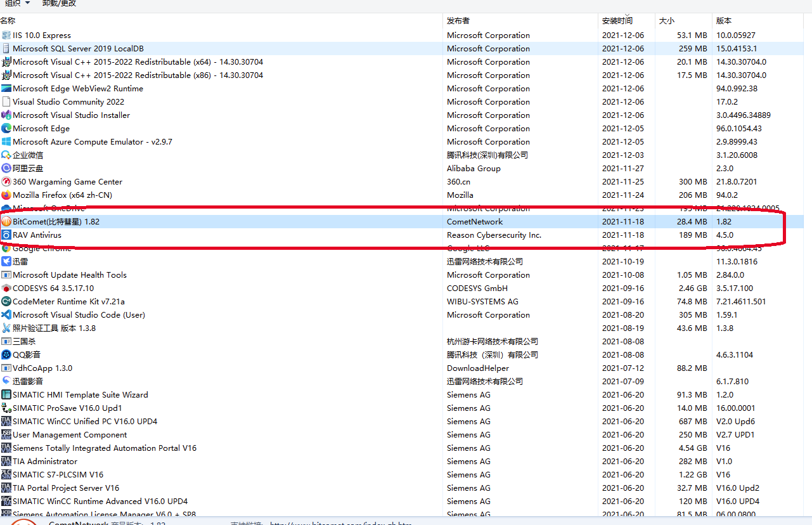The width and height of the screenshot is (812, 525).
Task: Click the 迅雷 program icon
Action: (x=6, y=261)
